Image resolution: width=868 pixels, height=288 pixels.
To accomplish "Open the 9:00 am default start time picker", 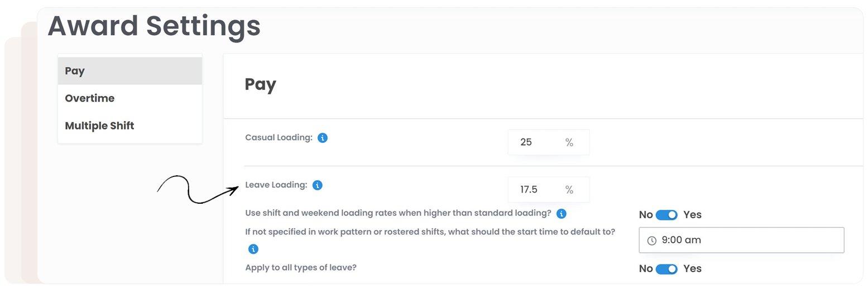I will pos(741,241).
